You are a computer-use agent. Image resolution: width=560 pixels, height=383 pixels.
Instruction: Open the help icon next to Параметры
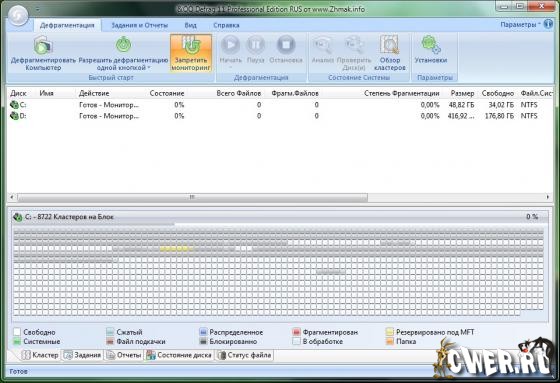pyautogui.click(x=548, y=24)
